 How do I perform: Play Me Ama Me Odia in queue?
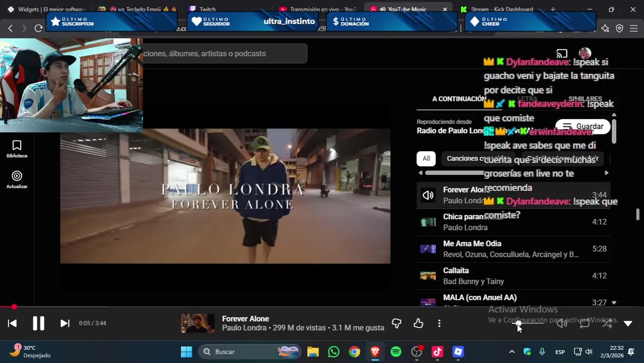click(513, 249)
